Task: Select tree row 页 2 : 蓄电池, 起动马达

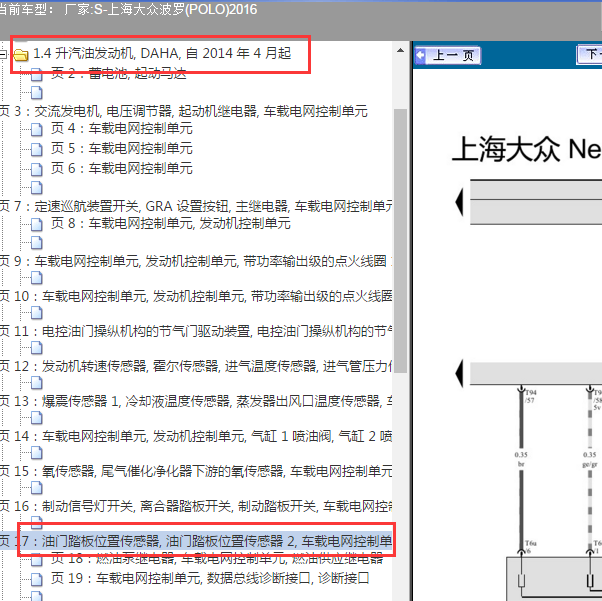Action: pos(118,73)
